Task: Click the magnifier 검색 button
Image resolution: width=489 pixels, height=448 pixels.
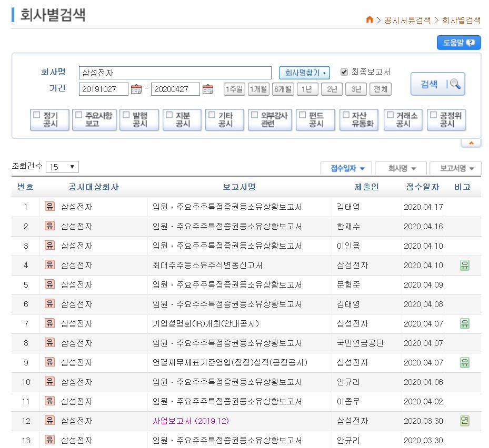Action: [438, 84]
